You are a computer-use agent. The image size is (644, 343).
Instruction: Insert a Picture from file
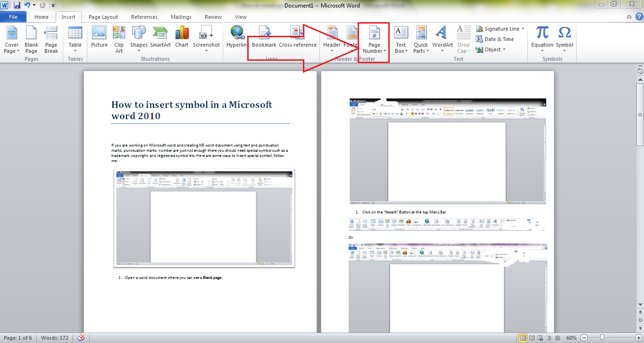(99, 37)
